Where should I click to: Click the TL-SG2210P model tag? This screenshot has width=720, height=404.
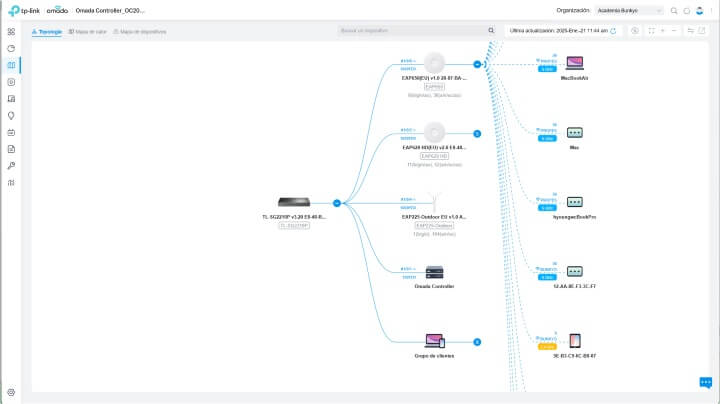pos(294,225)
